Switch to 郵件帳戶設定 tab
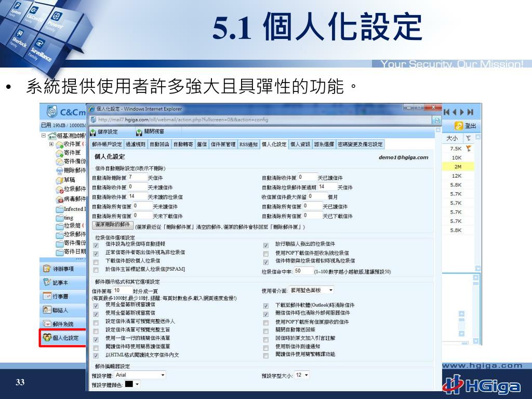The image size is (532, 399). click(107, 144)
